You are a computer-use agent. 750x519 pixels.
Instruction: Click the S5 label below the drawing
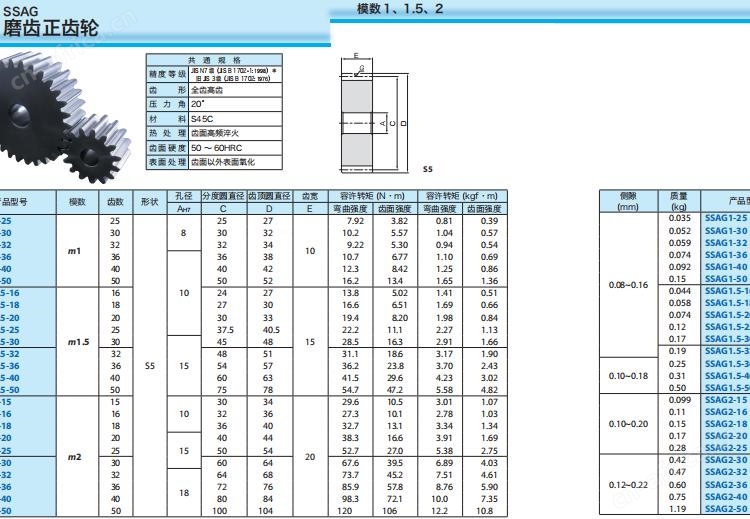coord(428,169)
